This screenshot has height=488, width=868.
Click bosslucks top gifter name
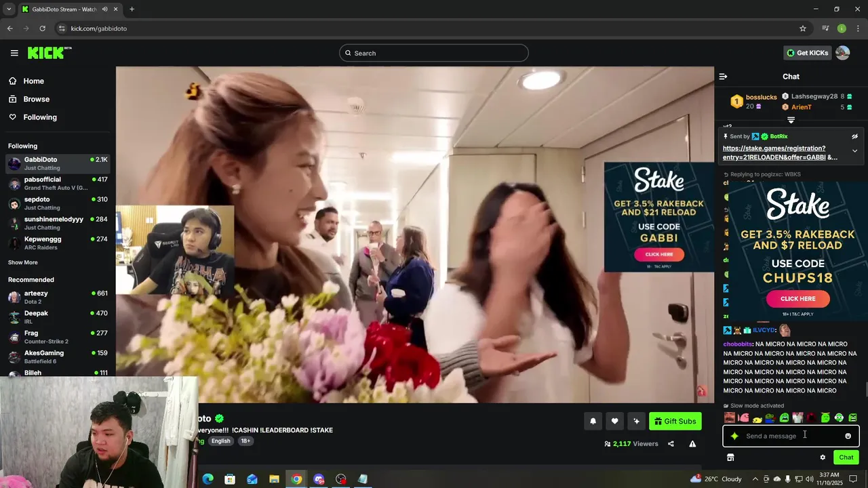click(x=761, y=97)
